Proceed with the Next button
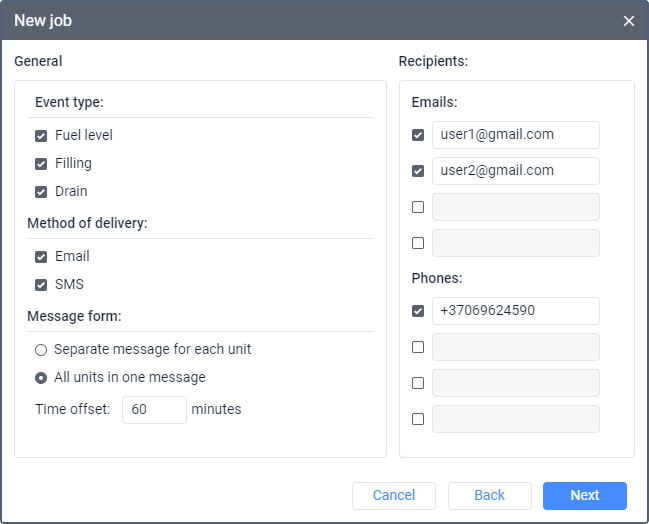The image size is (649, 524). (x=585, y=495)
